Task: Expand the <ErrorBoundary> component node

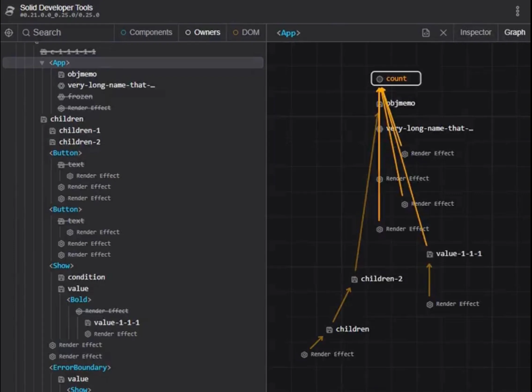Action: (x=80, y=367)
